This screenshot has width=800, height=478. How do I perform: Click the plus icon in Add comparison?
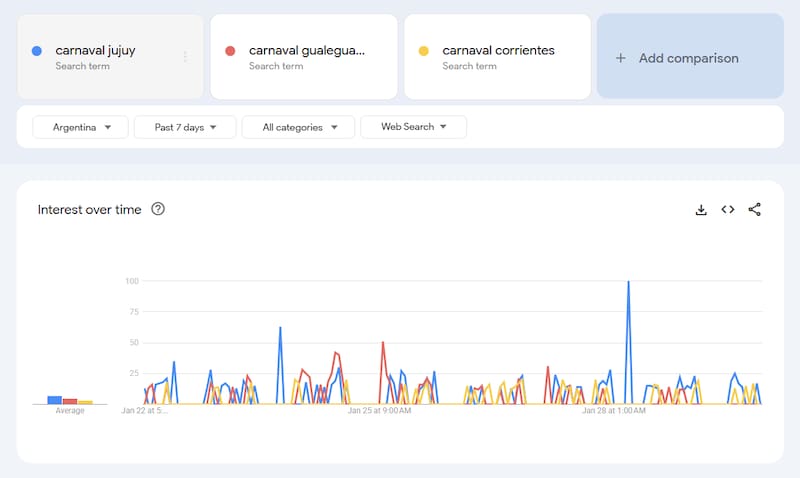(x=620, y=58)
